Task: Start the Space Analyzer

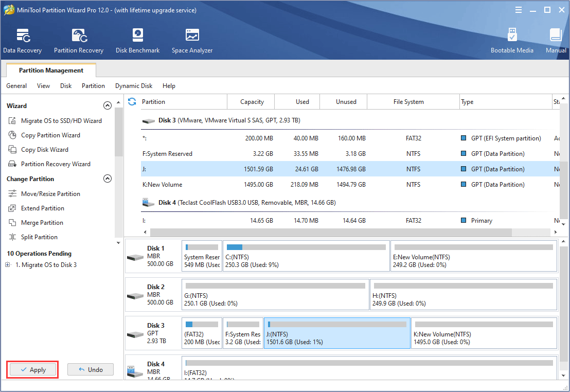Action: [x=192, y=41]
